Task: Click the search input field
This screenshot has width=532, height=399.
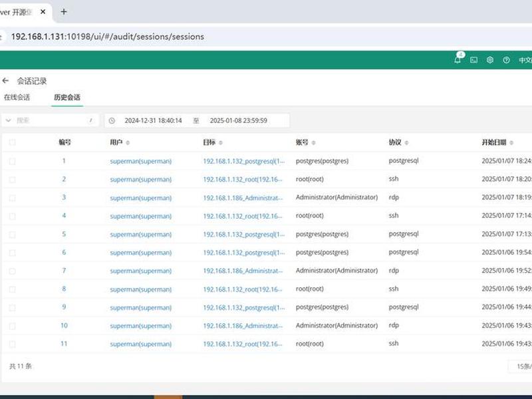Action: click(x=51, y=120)
